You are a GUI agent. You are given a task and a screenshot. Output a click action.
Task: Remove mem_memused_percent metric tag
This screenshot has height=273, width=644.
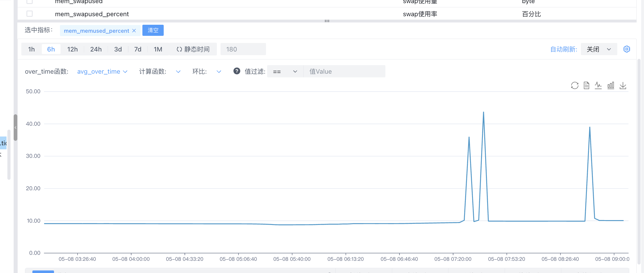tap(134, 31)
